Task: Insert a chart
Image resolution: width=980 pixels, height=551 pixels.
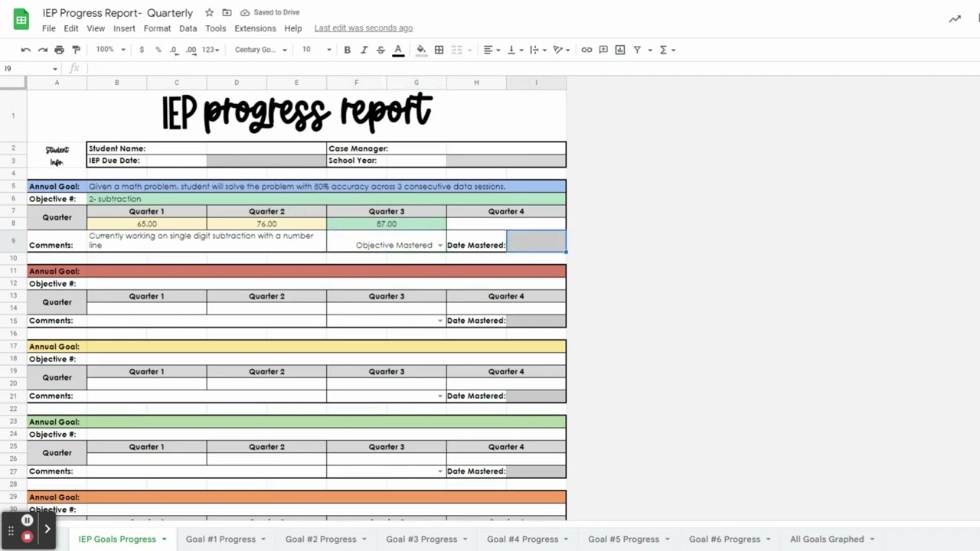Action: pos(620,50)
